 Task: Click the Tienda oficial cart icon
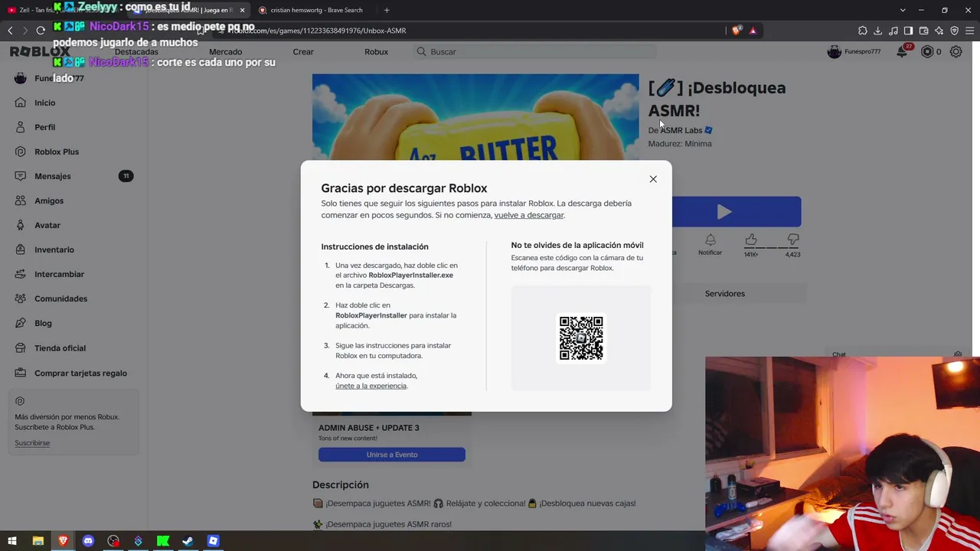coord(20,348)
